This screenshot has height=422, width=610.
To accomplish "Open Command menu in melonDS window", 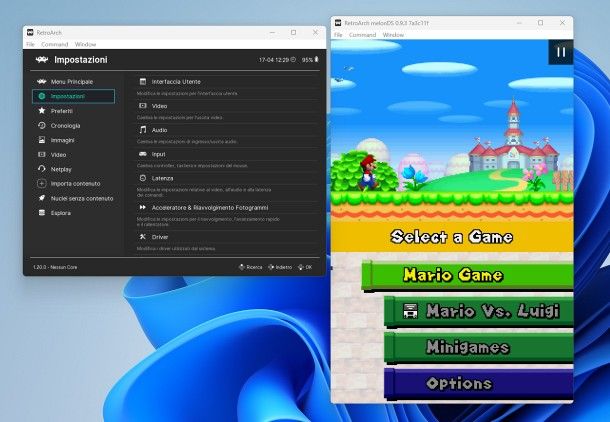I will (x=362, y=35).
